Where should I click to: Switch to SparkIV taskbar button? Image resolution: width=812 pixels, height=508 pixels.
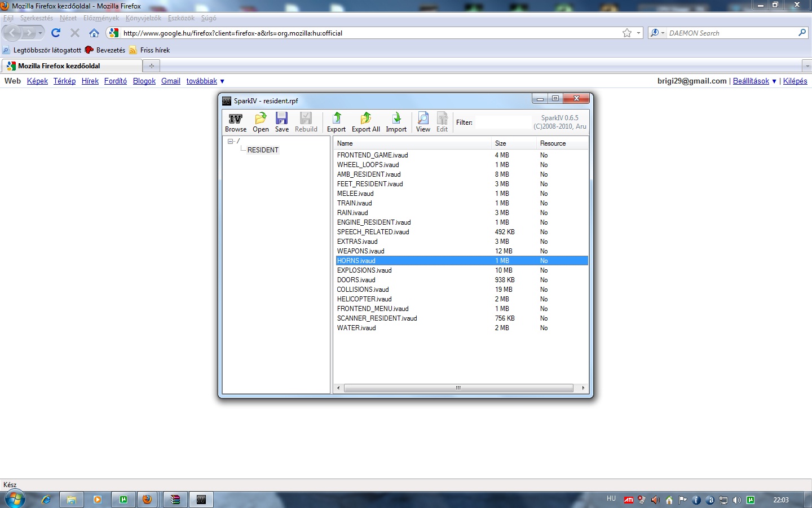coord(201,500)
